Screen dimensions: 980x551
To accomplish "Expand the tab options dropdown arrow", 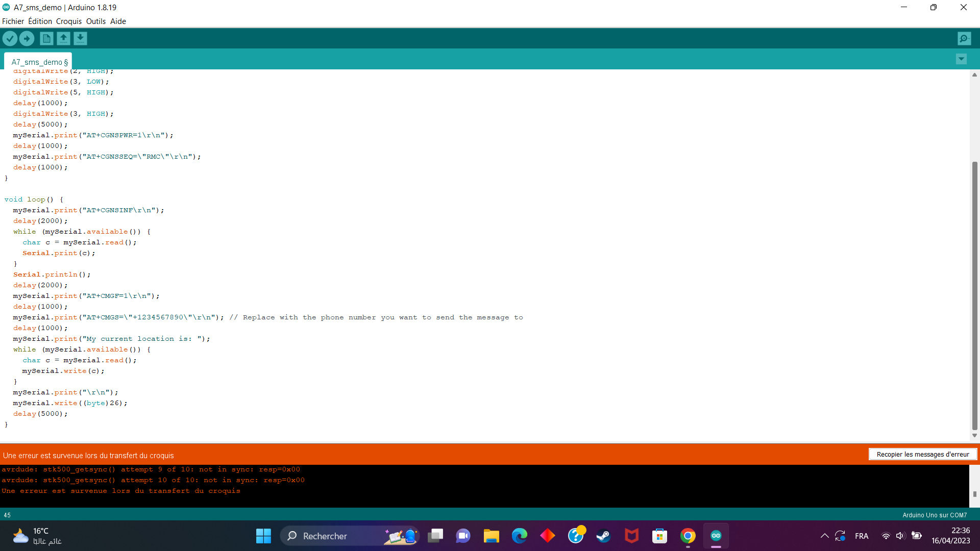I will [961, 59].
